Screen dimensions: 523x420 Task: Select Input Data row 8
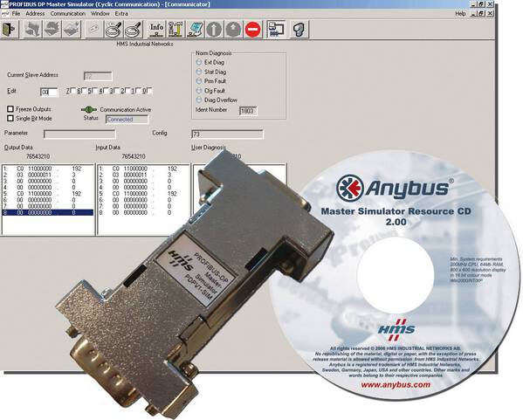click(143, 212)
